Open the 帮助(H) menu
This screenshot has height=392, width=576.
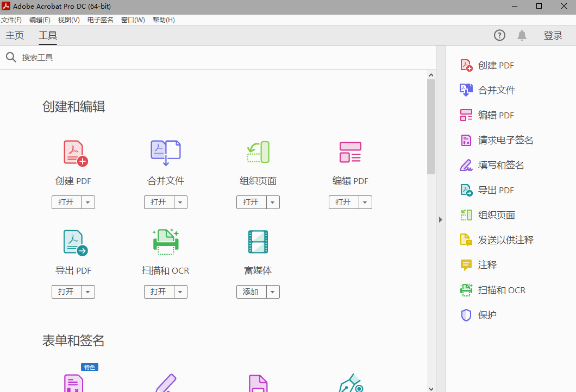(164, 20)
